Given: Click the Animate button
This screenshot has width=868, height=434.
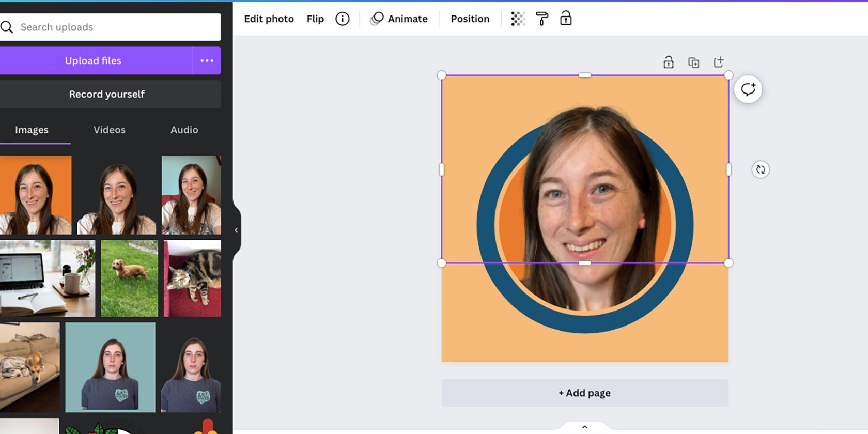Looking at the screenshot, I should point(399,19).
